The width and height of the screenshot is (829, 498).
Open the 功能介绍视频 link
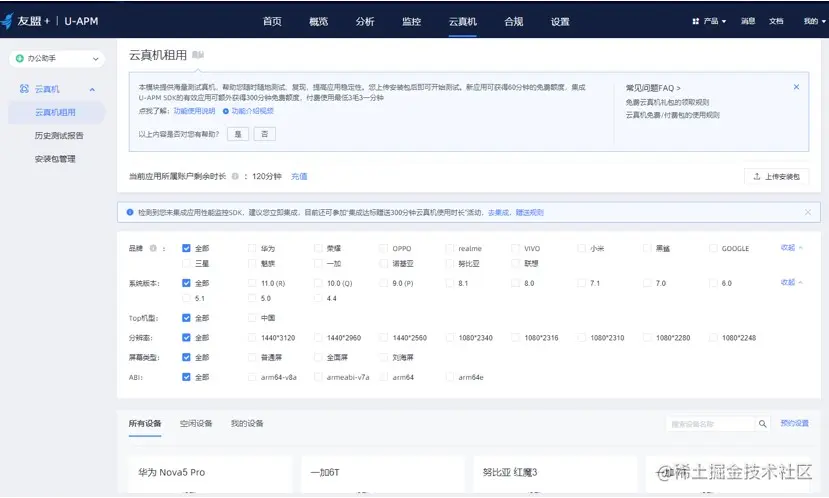[252, 111]
